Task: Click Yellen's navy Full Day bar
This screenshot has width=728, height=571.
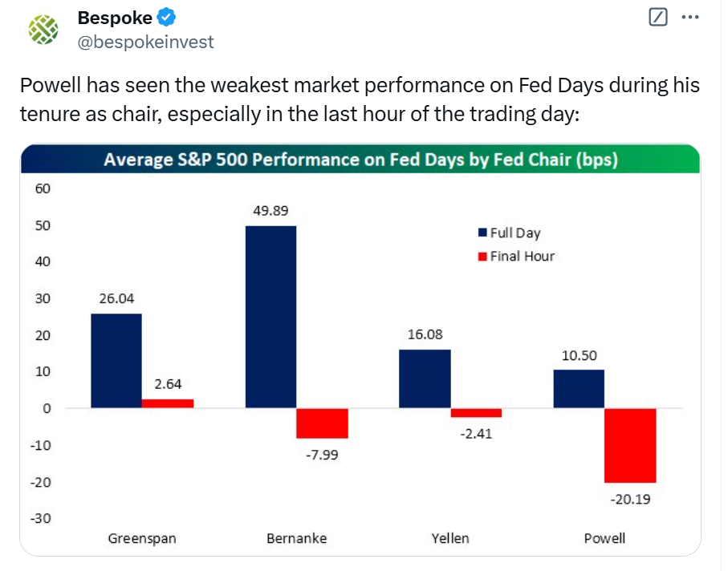Action: (x=425, y=379)
